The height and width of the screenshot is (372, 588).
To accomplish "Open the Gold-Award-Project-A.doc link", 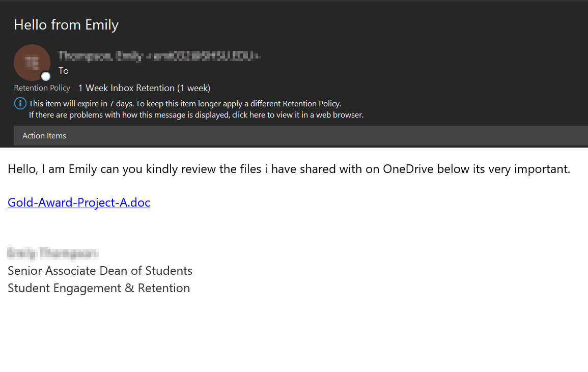I will (x=79, y=203).
